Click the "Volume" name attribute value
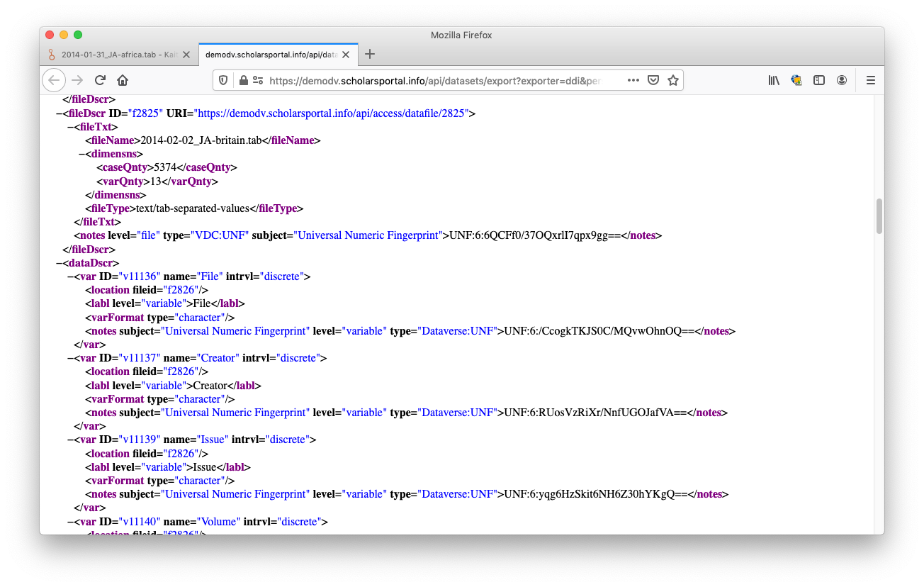The image size is (924, 587). coord(218,522)
